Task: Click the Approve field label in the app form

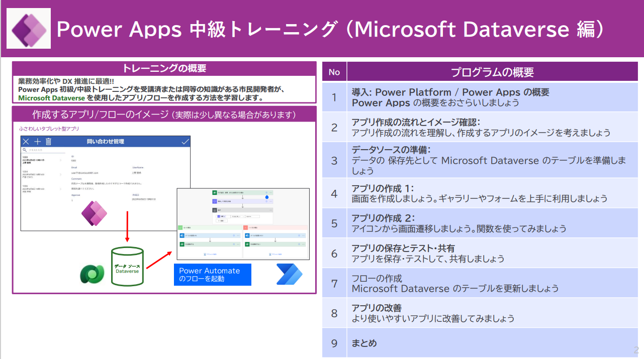Action: [76, 194]
